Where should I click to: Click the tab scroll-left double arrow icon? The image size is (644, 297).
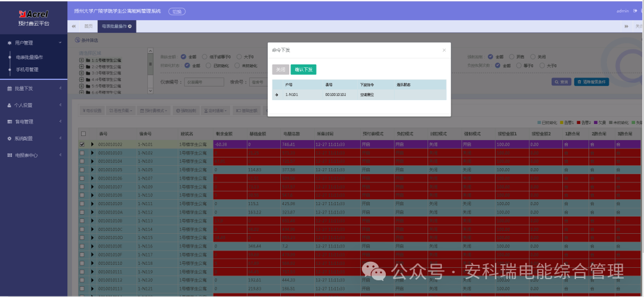point(73,26)
